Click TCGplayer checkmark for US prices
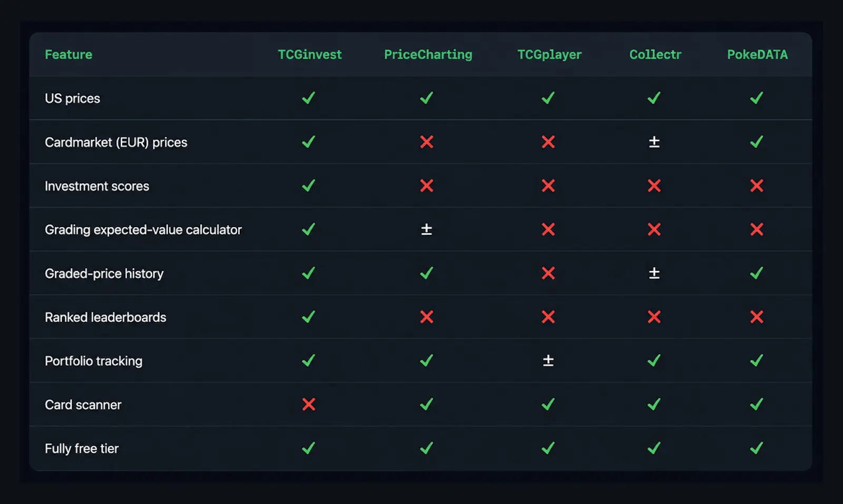The height and width of the screenshot is (504, 843). coord(548,98)
